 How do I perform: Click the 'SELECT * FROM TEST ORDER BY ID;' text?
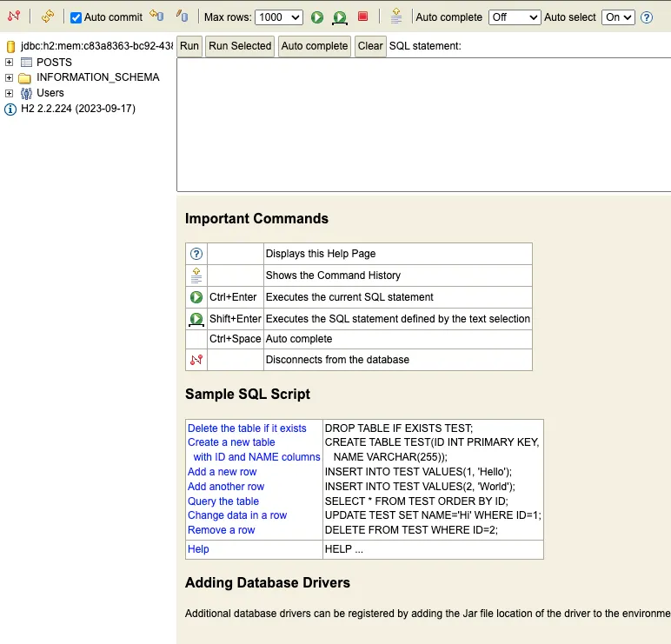coord(416,501)
